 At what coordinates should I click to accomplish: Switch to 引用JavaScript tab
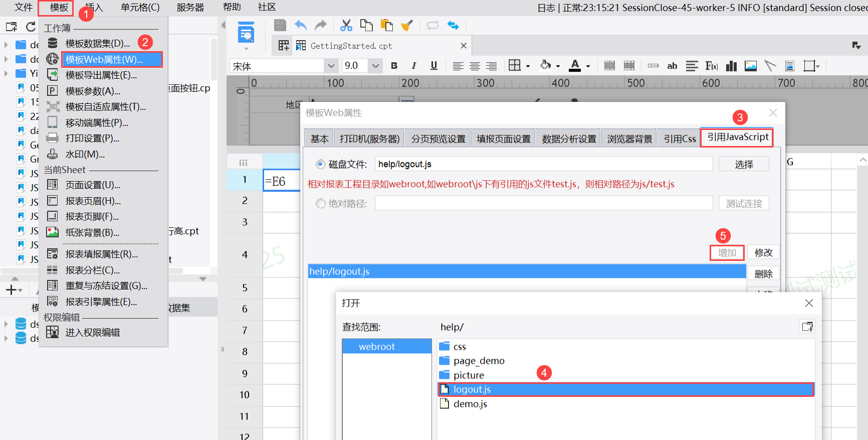(x=737, y=137)
